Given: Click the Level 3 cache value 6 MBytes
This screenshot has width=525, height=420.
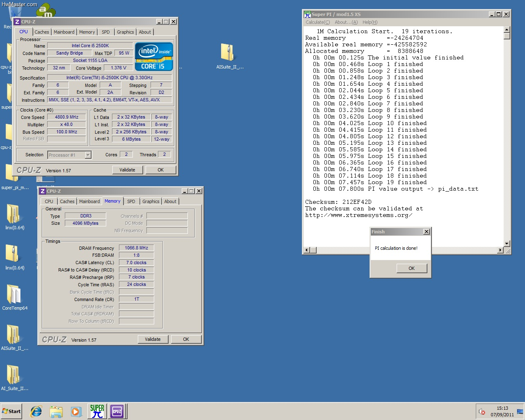Looking at the screenshot, I should (131, 139).
